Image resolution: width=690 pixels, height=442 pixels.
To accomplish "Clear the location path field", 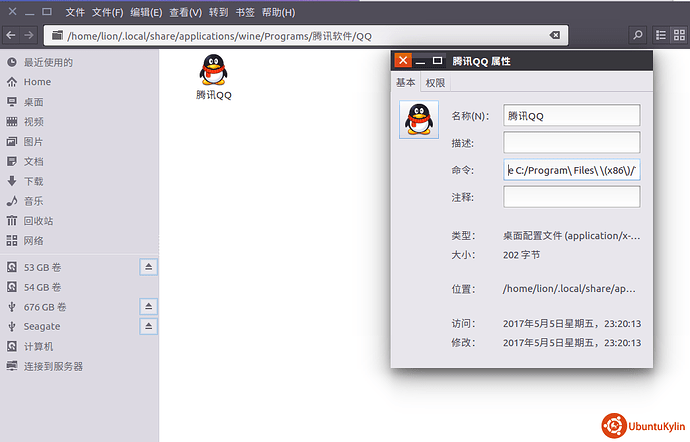I will pos(555,35).
